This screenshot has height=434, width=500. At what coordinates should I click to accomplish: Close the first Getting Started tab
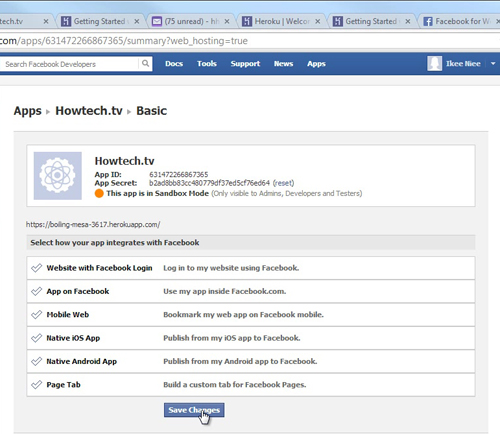[x=137, y=21]
